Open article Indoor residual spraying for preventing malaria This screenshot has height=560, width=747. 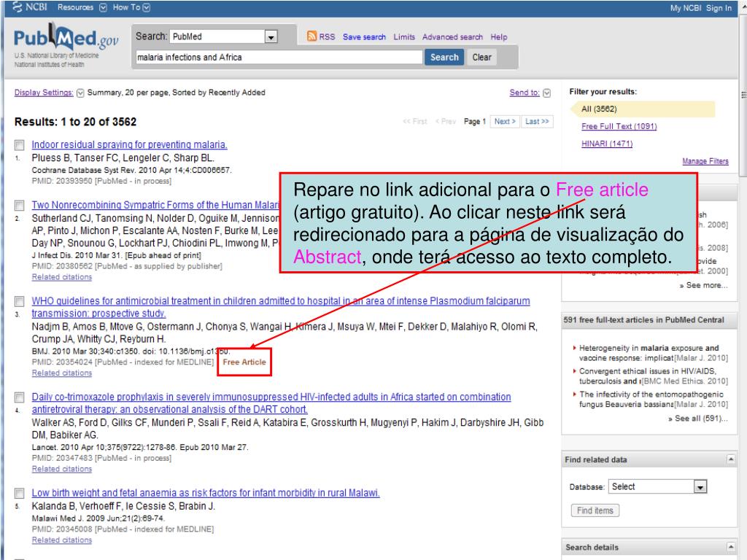(130, 144)
